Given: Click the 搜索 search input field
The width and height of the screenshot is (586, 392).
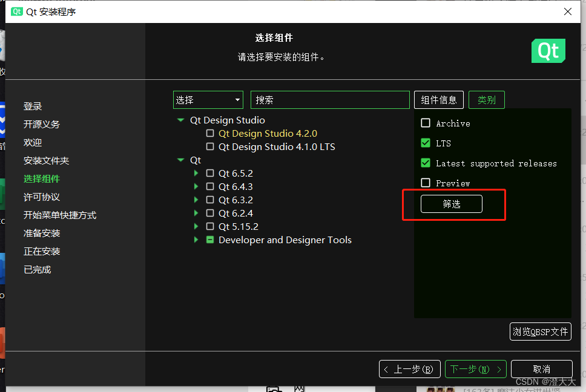Looking at the screenshot, I should [x=330, y=100].
